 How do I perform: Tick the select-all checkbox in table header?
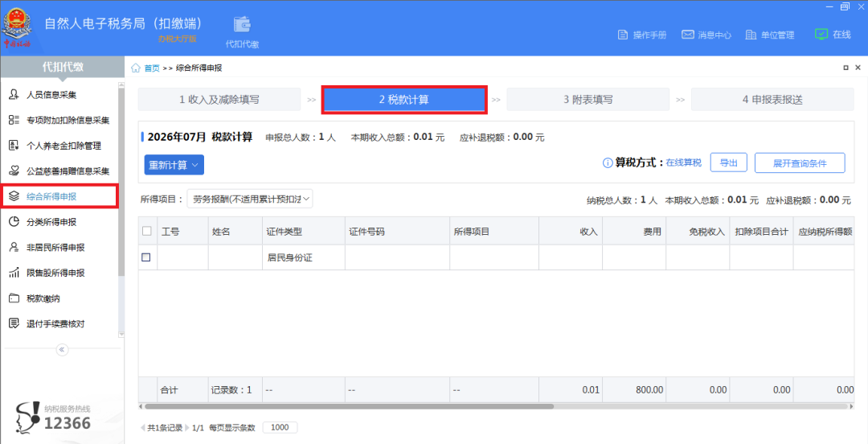click(147, 231)
